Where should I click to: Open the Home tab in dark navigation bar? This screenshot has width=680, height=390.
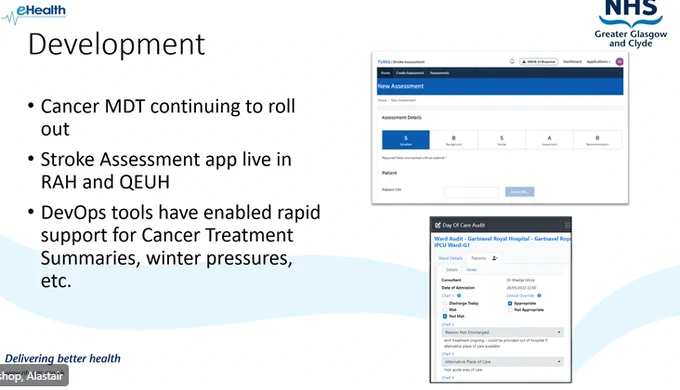point(385,73)
